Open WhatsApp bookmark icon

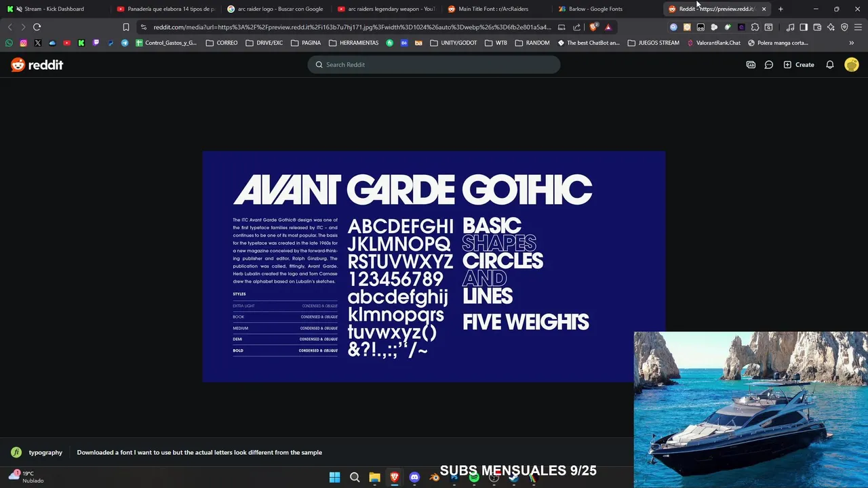(9, 43)
